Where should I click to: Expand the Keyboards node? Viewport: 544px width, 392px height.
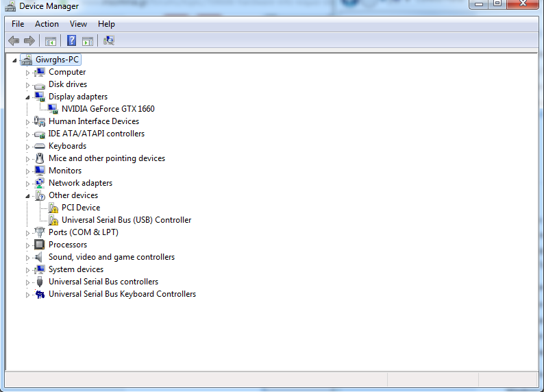coord(27,147)
